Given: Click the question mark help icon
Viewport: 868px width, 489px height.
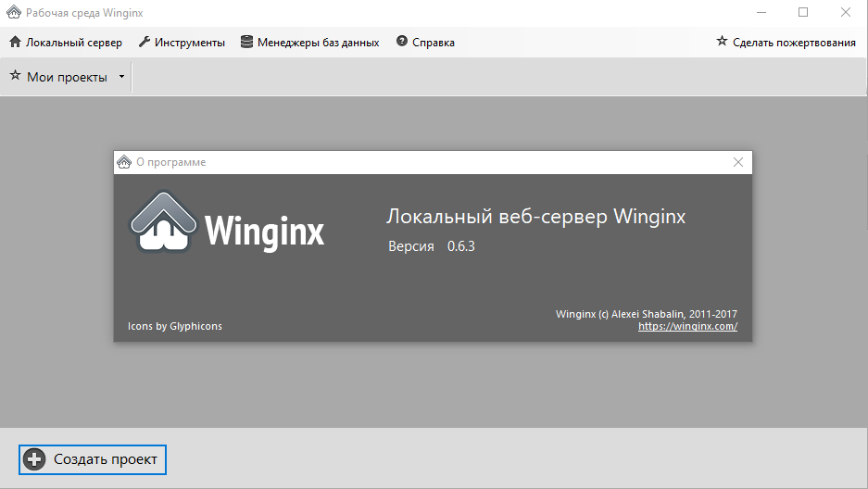Looking at the screenshot, I should pyautogui.click(x=402, y=41).
